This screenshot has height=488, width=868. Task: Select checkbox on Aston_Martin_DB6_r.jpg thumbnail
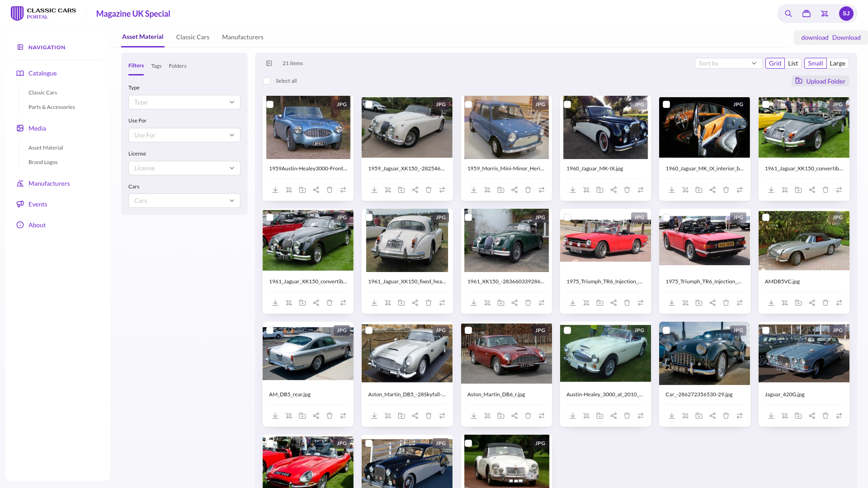click(x=468, y=330)
